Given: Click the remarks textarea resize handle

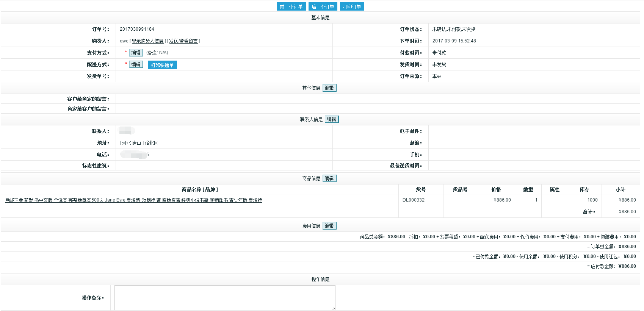Looking at the screenshot, I should (333, 308).
